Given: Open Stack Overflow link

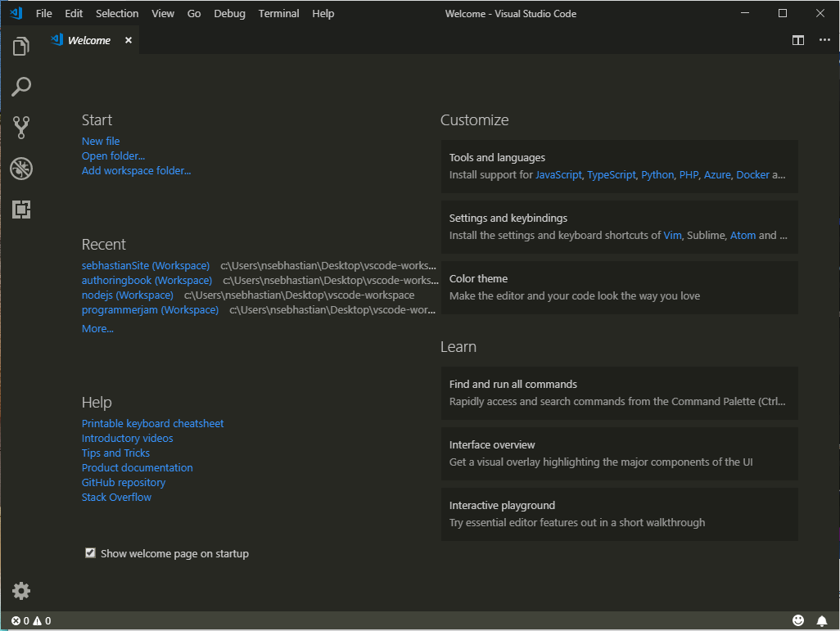Looking at the screenshot, I should (x=116, y=497).
